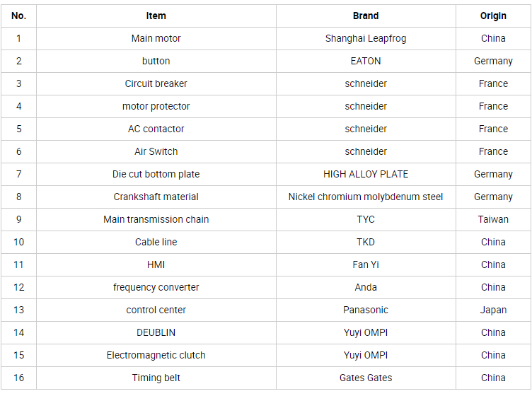Image resolution: width=532 pixels, height=396 pixels.
Task: Select the Main motor cell
Action: pos(156,39)
